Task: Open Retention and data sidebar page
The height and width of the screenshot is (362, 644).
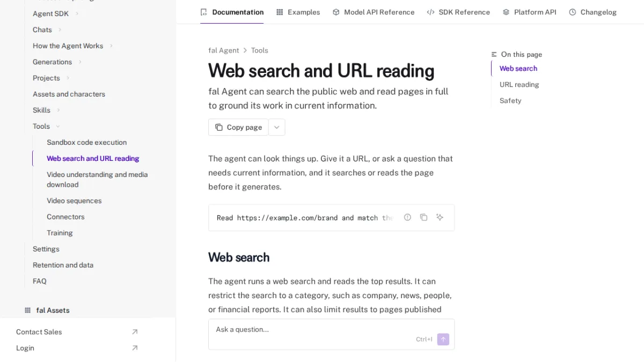Action: [63, 265]
